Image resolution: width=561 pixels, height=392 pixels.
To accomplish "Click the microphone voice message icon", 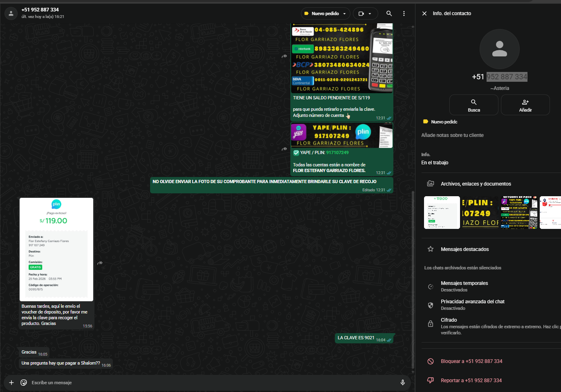I will [x=402, y=383].
